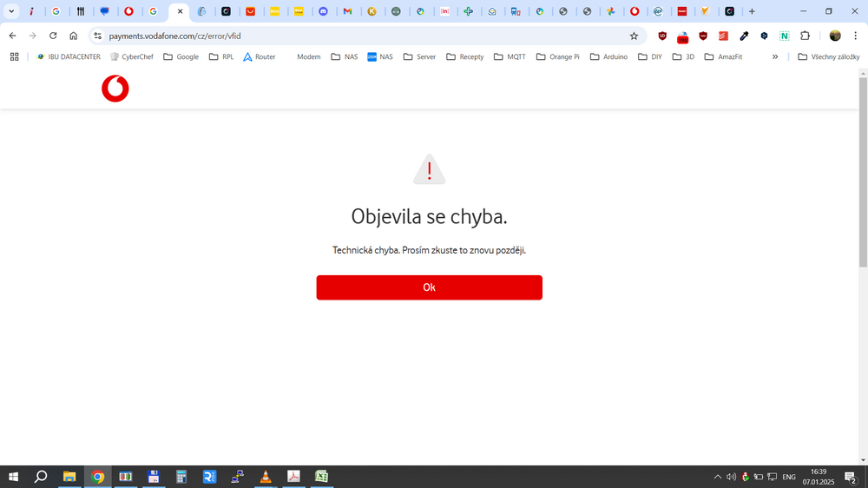Viewport: 868px width, 488px height.
Task: Open the dark red shield minus extension
Action: [703, 36]
